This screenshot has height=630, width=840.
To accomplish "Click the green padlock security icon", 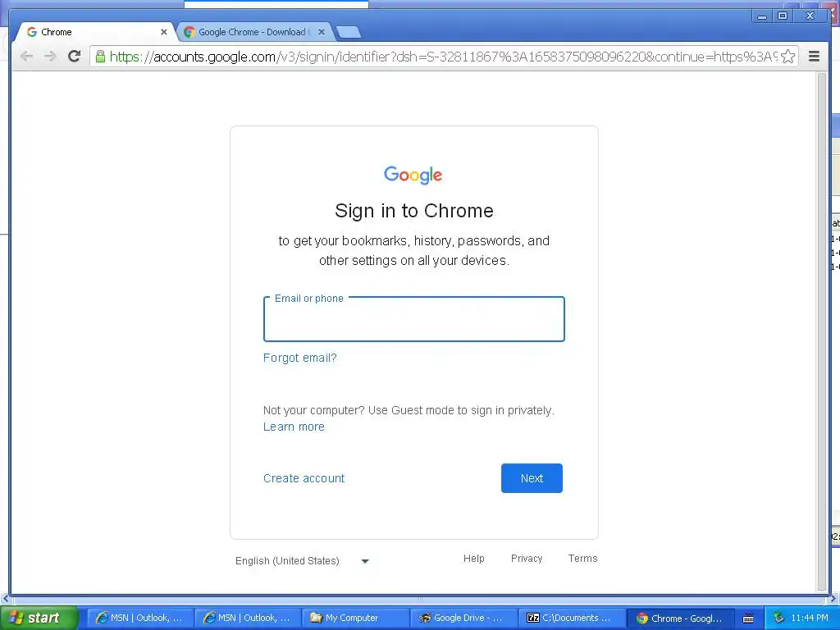I will click(100, 57).
